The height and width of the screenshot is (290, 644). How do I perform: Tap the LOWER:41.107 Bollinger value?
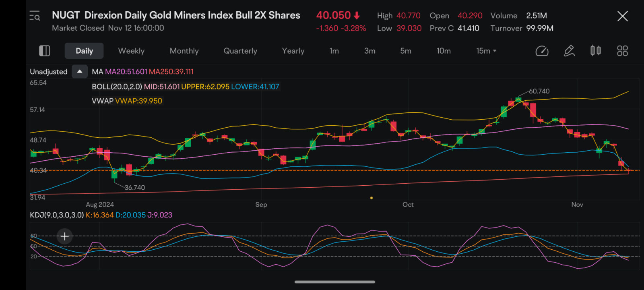255,87
